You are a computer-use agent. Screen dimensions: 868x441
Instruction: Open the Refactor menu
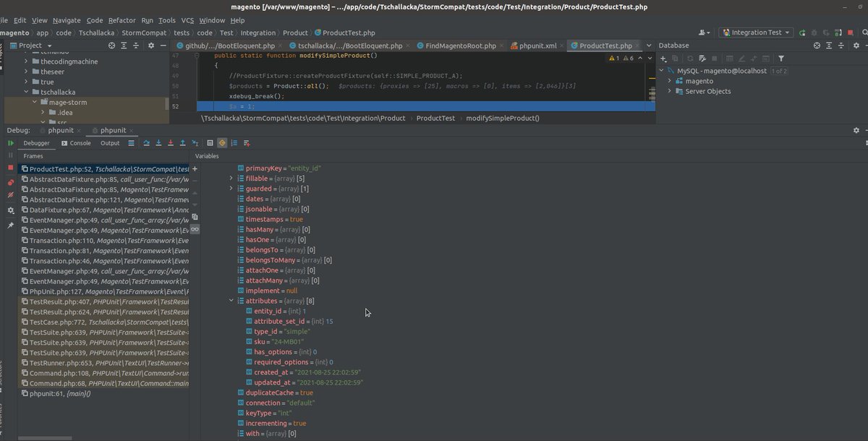[x=122, y=20]
